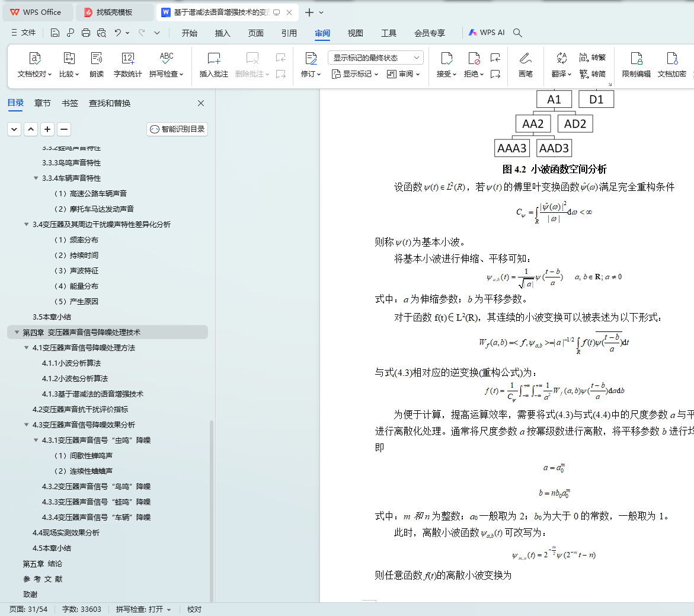Open the 查找和替换 navigation tab
Screen dimensions: 694x616
pyautogui.click(x=110, y=103)
